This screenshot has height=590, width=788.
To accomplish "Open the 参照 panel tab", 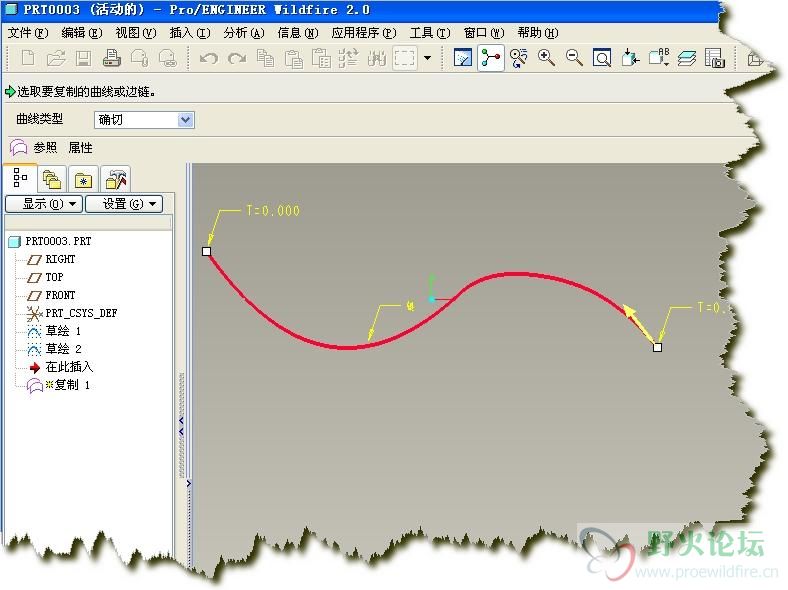I will [45, 148].
